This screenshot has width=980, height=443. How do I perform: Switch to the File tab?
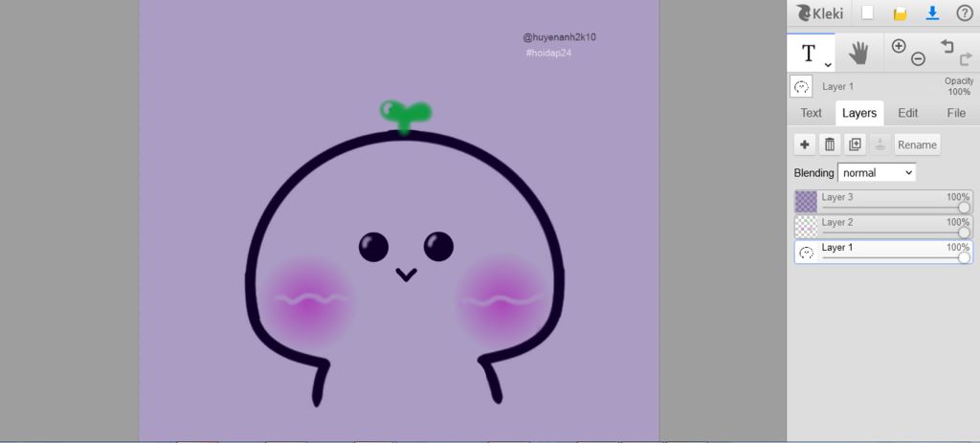(x=956, y=113)
